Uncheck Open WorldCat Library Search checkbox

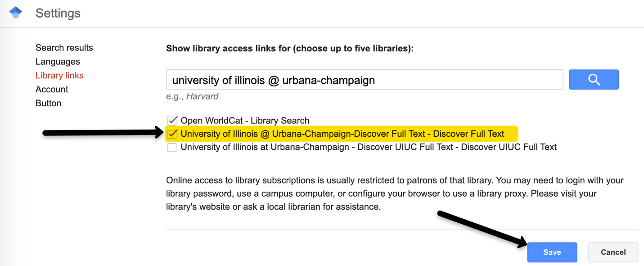pyautogui.click(x=172, y=121)
